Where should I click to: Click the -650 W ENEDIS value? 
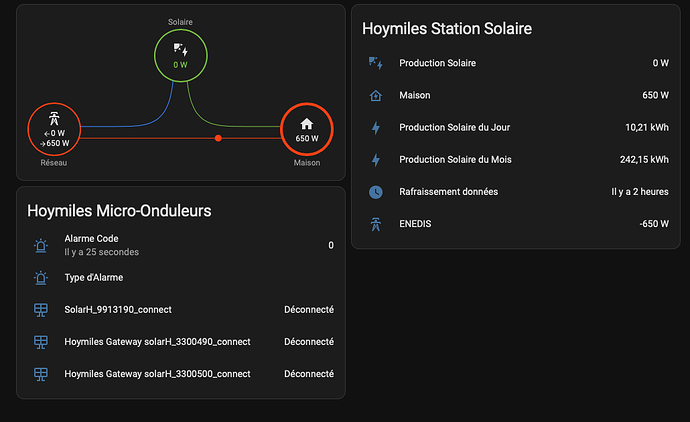pyautogui.click(x=654, y=224)
